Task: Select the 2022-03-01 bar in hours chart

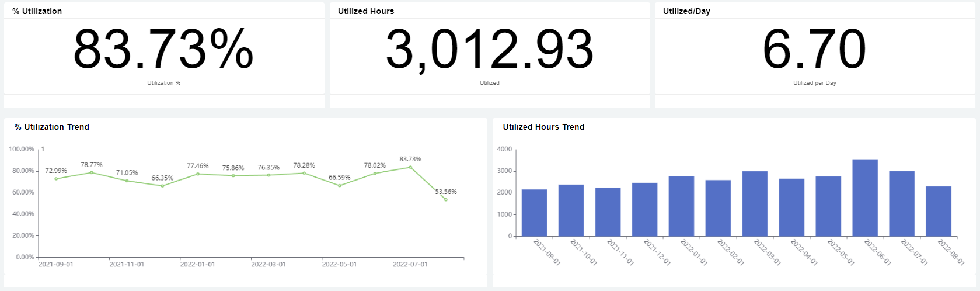Action: click(755, 204)
